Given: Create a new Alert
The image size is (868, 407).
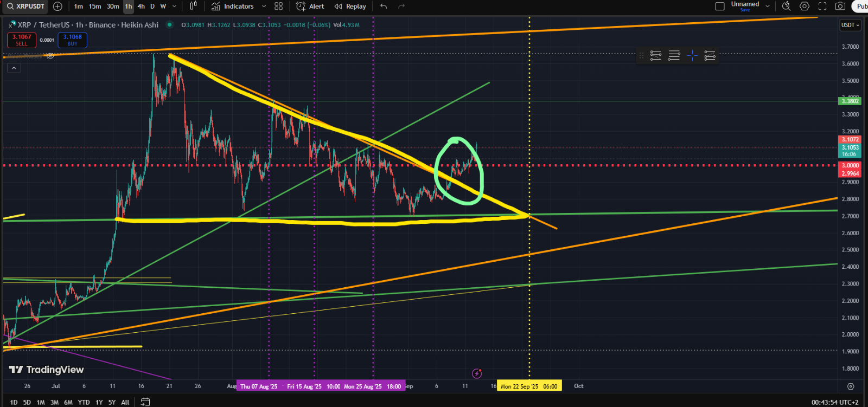Looking at the screenshot, I should (x=310, y=7).
